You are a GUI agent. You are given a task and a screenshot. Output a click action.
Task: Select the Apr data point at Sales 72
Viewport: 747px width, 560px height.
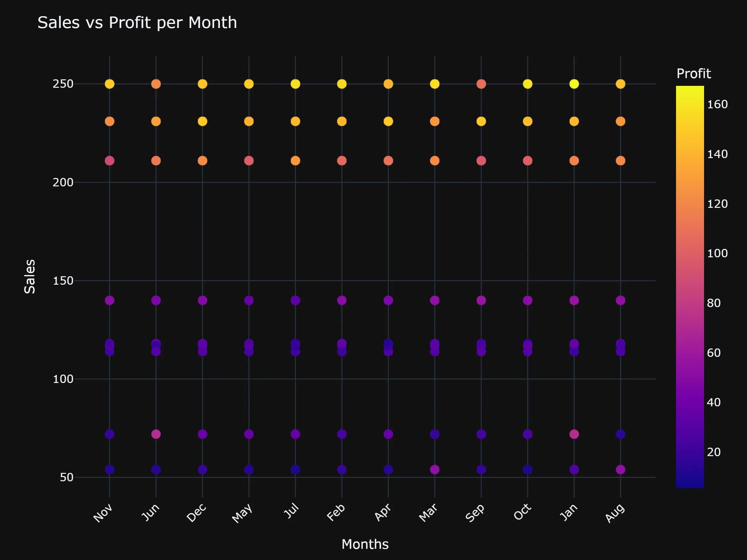(388, 434)
